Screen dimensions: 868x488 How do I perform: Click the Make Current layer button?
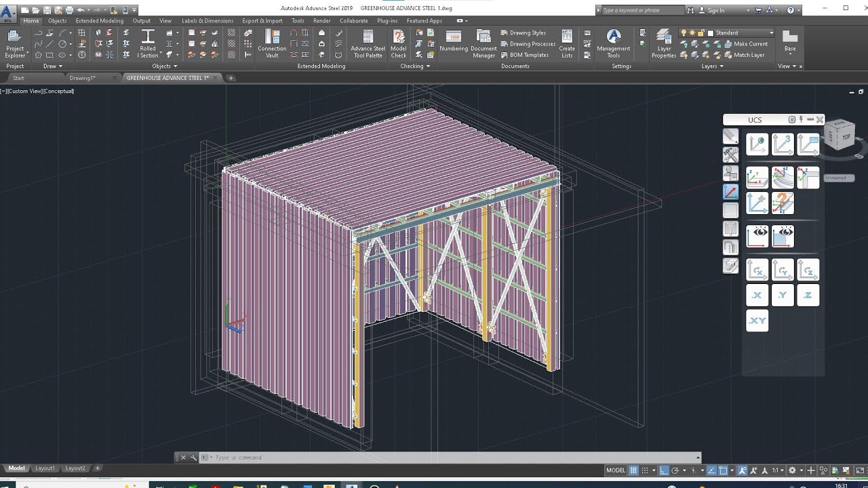point(746,44)
